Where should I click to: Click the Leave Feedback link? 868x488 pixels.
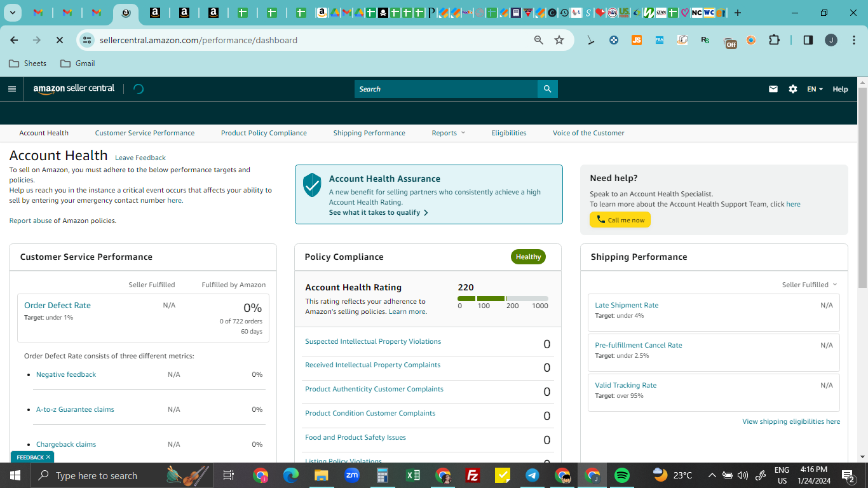click(140, 158)
